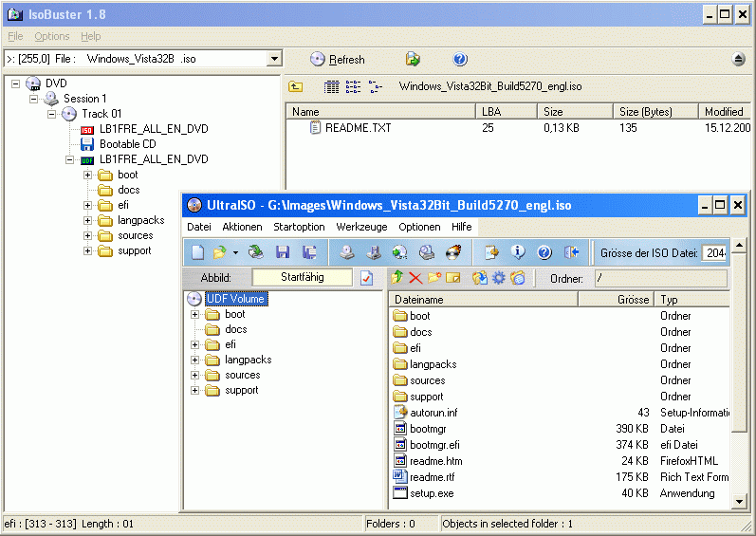Expand the support folder in UltraISO tree

194,391
